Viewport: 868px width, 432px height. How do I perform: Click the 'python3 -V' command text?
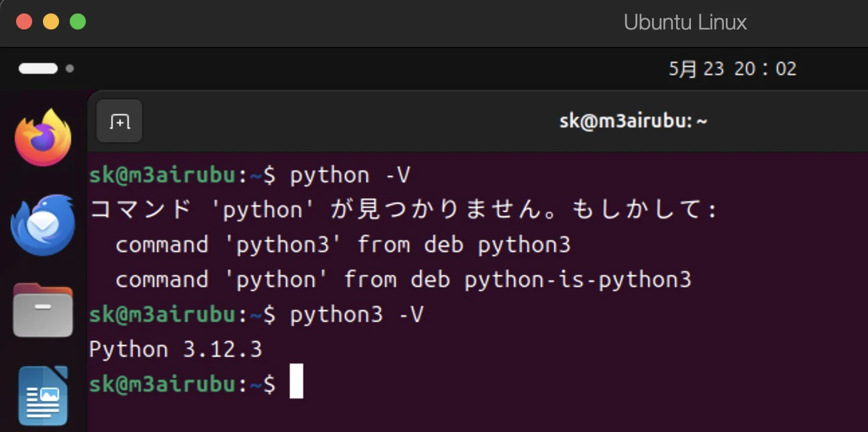(356, 315)
